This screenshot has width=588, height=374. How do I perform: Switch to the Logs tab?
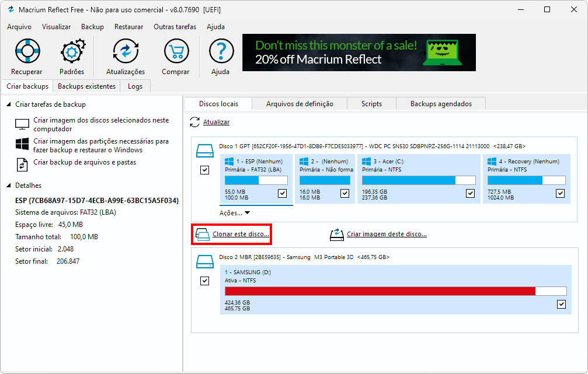(135, 86)
